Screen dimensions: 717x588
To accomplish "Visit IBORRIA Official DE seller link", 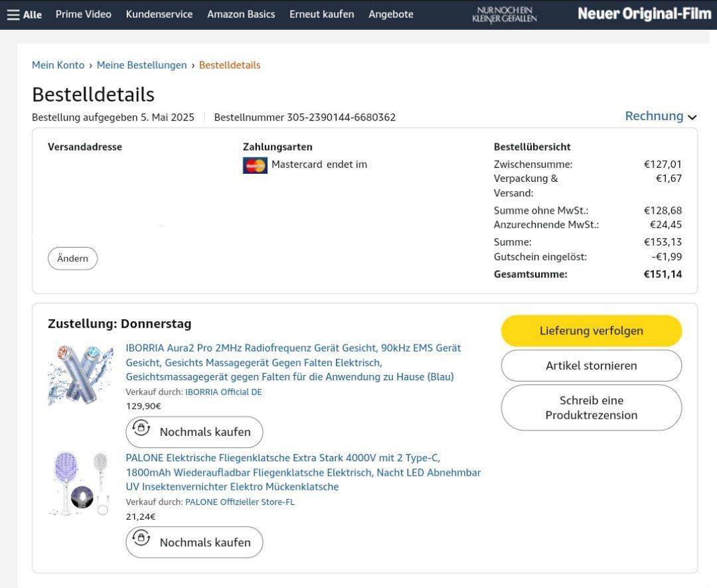I will 223,392.
